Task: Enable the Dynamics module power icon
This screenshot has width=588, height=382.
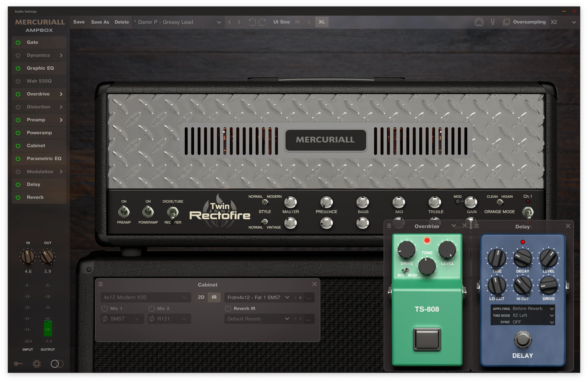Action: coord(18,55)
